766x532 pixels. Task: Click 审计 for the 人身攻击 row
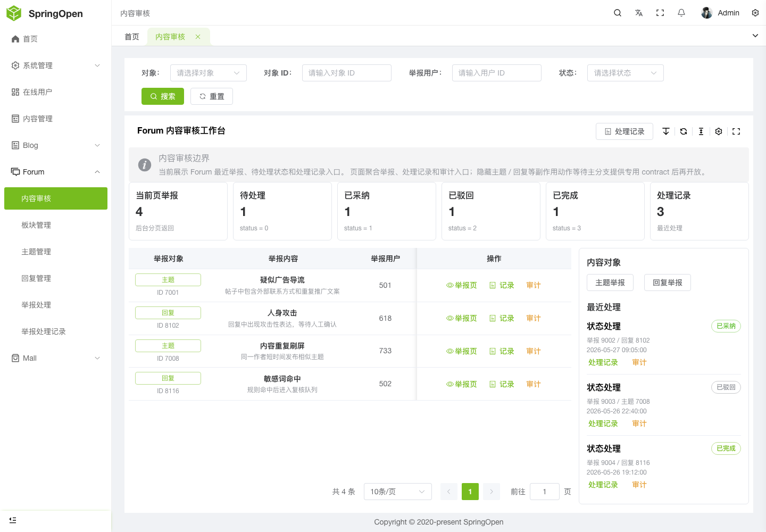pos(534,318)
